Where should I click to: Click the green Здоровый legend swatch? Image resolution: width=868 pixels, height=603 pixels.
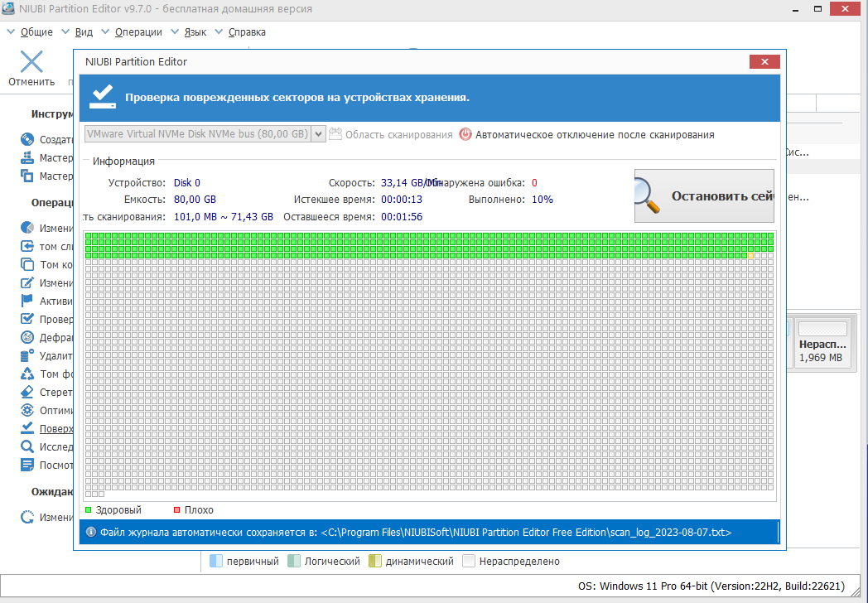pyautogui.click(x=88, y=510)
